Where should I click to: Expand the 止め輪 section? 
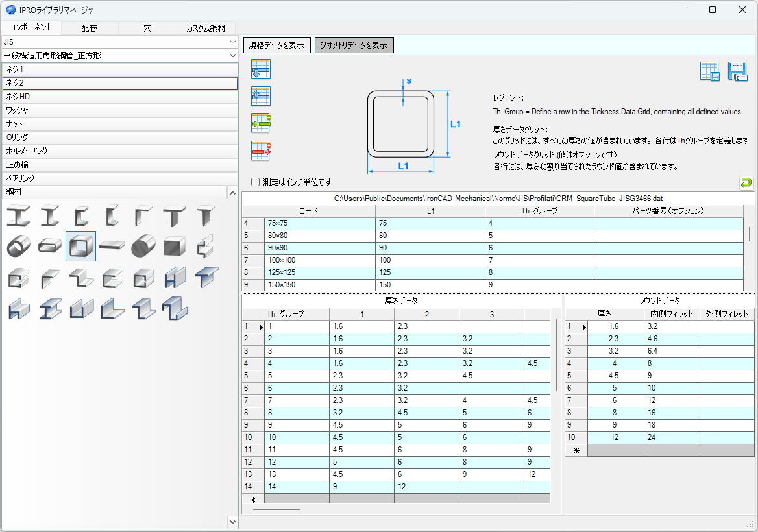point(120,165)
